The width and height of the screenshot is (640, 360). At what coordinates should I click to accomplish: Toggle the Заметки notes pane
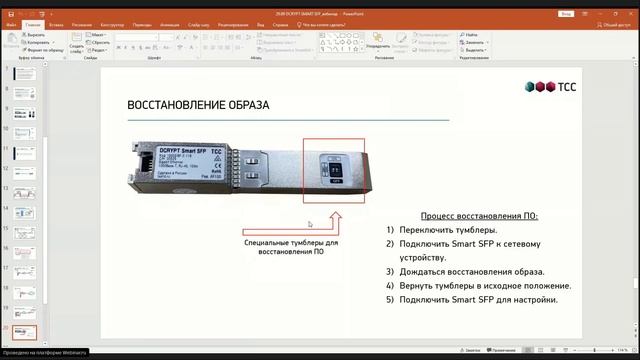(470, 350)
